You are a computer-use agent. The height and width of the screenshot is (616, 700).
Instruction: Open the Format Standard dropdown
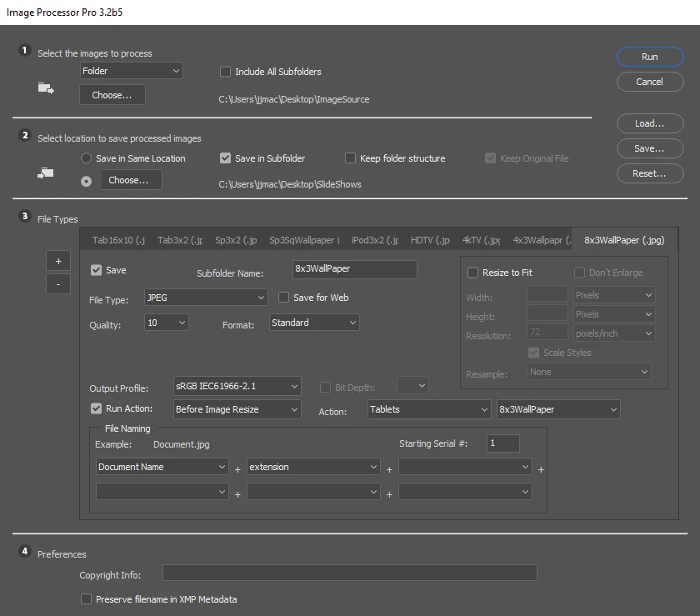(x=314, y=323)
